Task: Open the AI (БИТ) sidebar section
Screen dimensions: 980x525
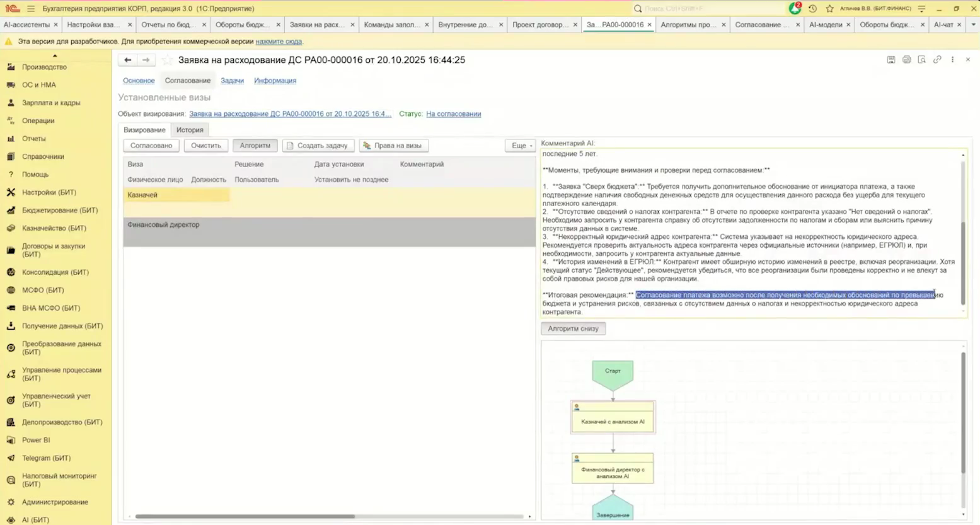Action: click(x=35, y=520)
